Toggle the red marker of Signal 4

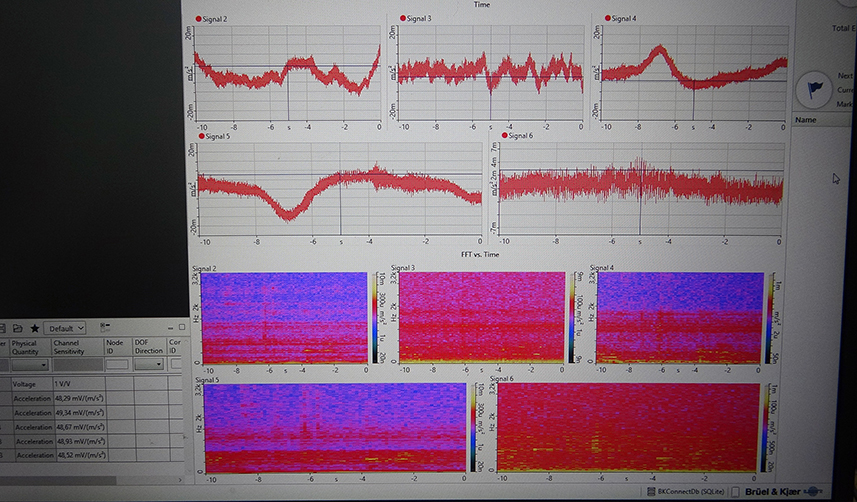click(x=606, y=19)
